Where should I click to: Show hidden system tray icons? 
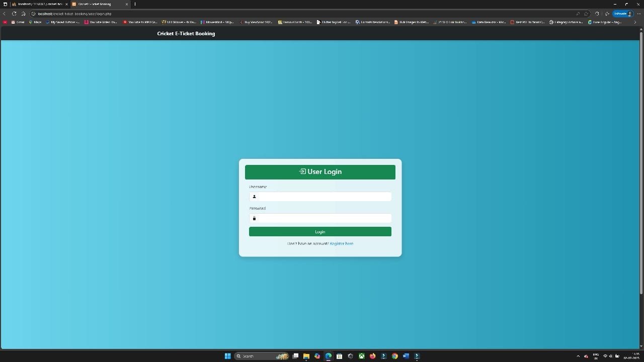[578, 356]
